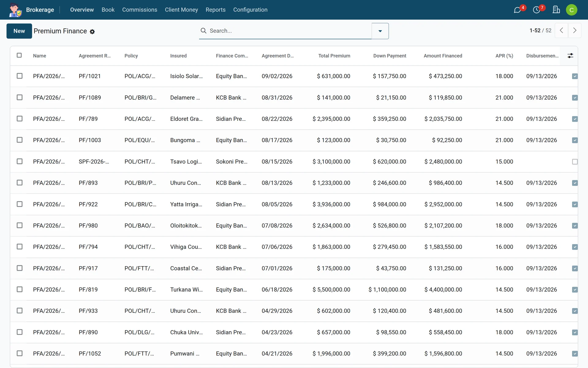The width and height of the screenshot is (588, 368).
Task: Select the row checkbox for SPF-2026 agreement
Action: (x=20, y=161)
